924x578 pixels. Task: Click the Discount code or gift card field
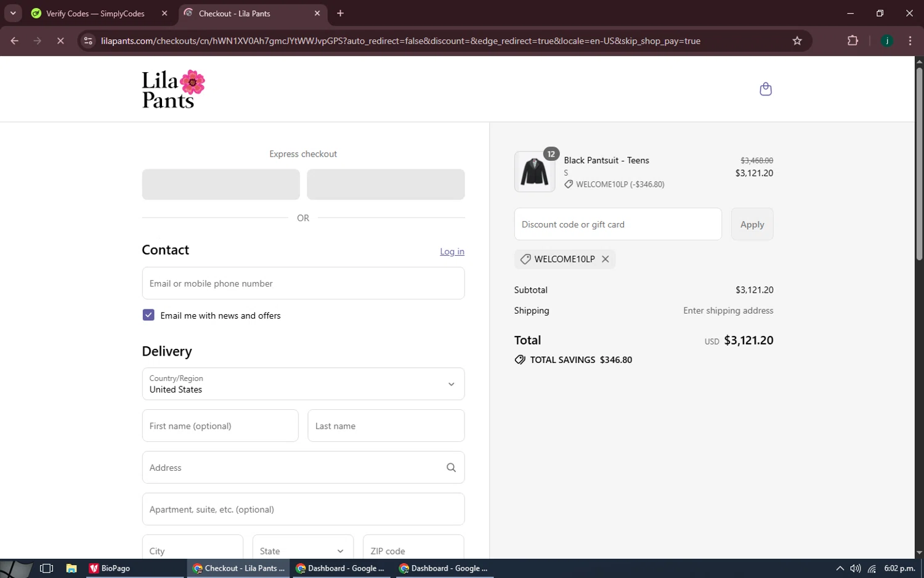click(x=618, y=224)
